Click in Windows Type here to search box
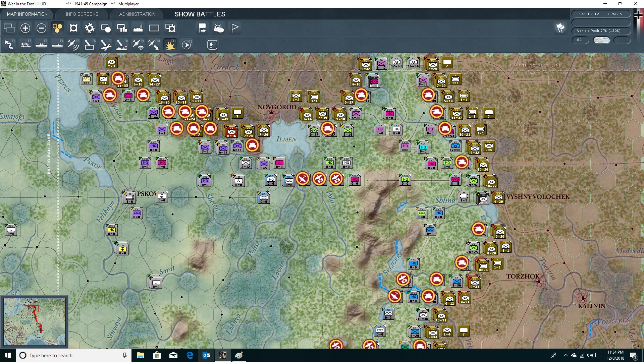Image resolution: width=644 pixels, height=362 pixels. (x=74, y=355)
